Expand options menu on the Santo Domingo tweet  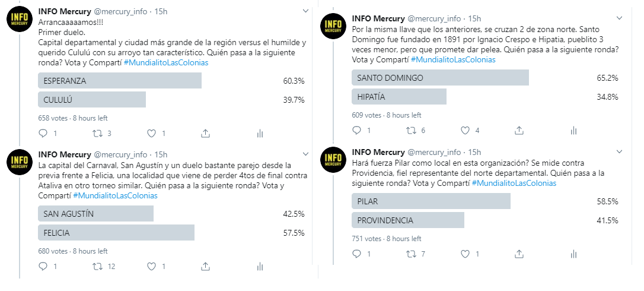[619, 18]
